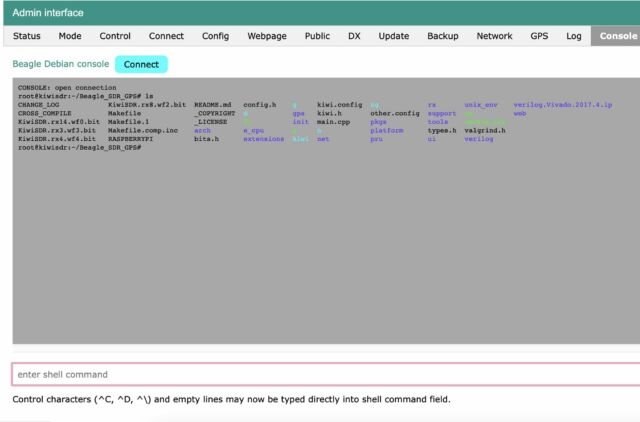The height and width of the screenshot is (422, 640).
Task: Click the active Console tab
Action: [617, 36]
